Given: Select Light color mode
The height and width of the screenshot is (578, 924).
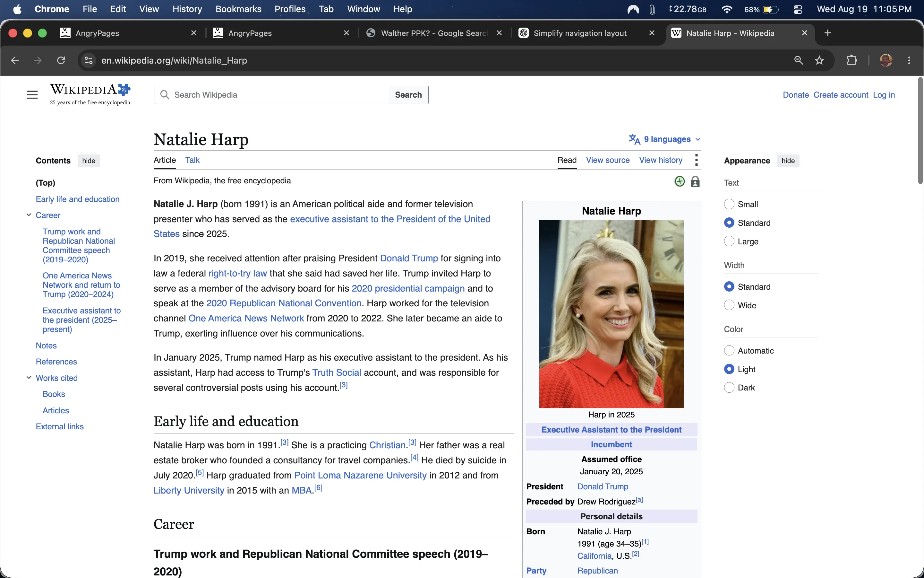Looking at the screenshot, I should point(729,369).
